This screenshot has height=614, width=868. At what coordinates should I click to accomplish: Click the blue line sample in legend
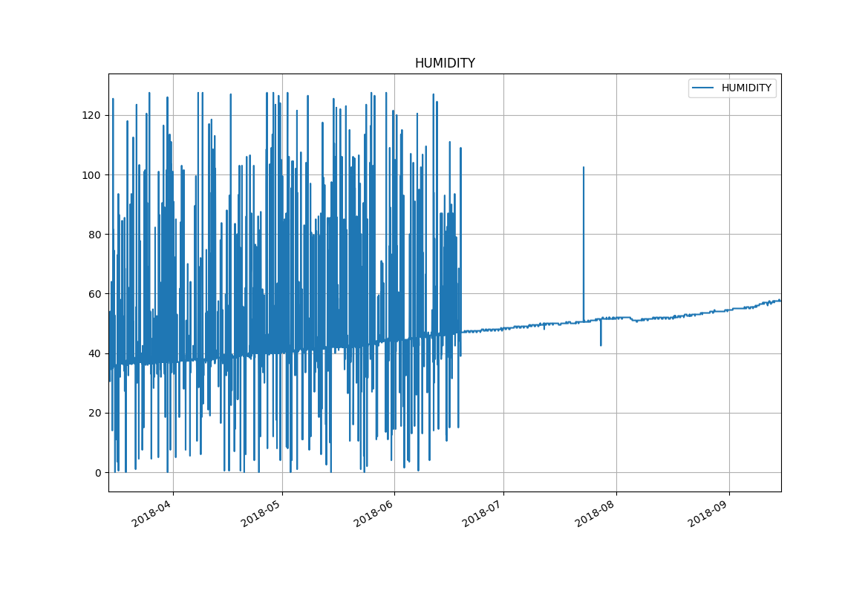(702, 88)
